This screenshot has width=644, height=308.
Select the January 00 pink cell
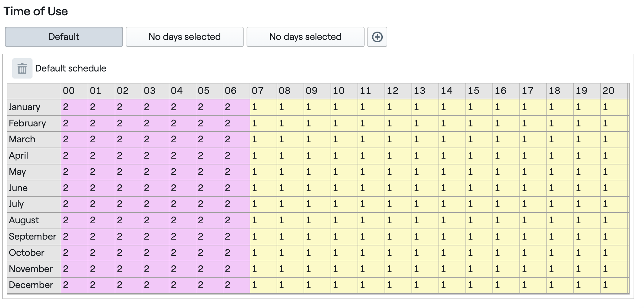click(x=74, y=107)
